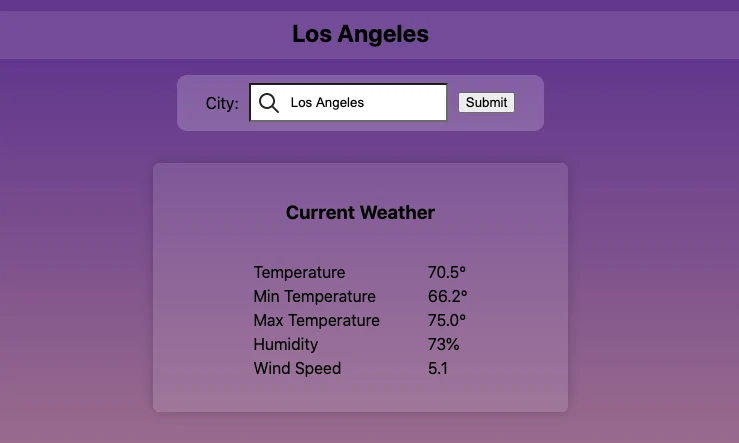Viewport: 739px width, 443px height.
Task: Click the Humidity label
Action: [x=286, y=345]
